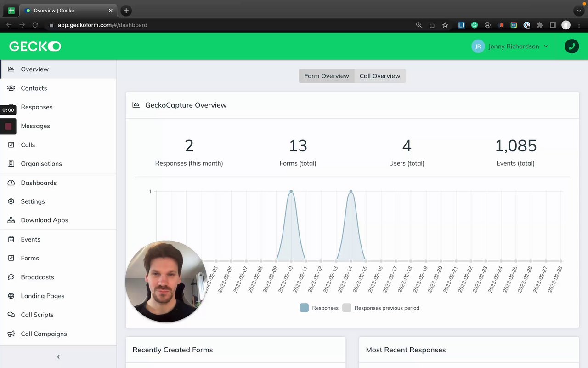Open the browser zoom magnifier icon
Screen dimensions: 588x368
[x=418, y=25]
